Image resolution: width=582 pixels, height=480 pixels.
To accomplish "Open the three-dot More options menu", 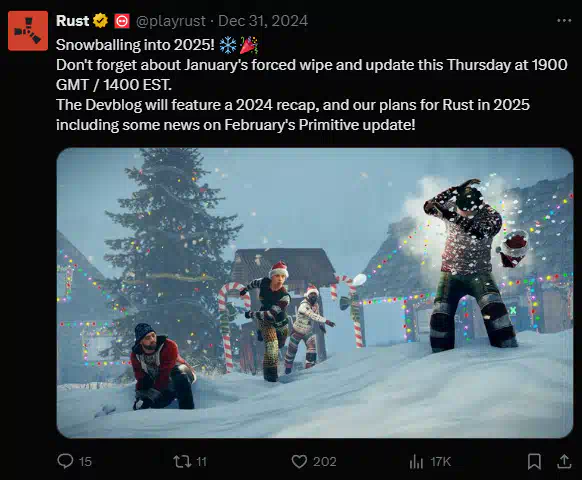I will coord(564,20).
